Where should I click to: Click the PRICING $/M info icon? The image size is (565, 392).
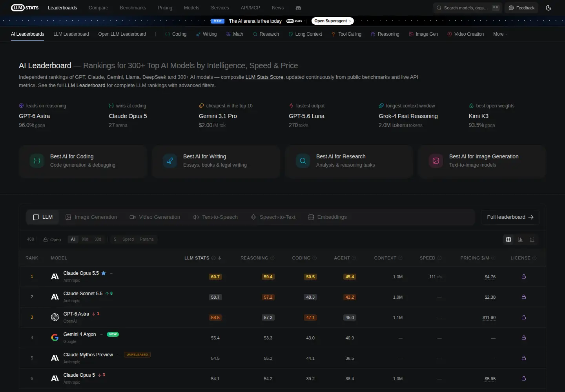coord(493,258)
